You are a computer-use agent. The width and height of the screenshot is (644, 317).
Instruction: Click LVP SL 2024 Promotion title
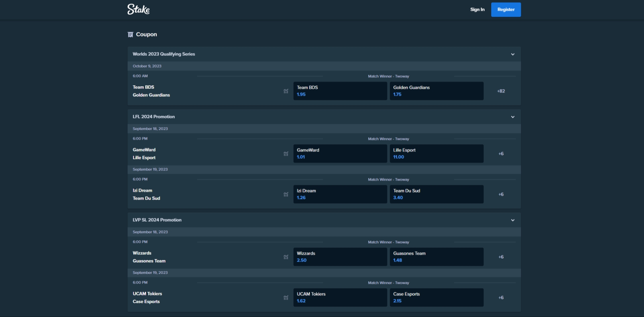point(157,220)
